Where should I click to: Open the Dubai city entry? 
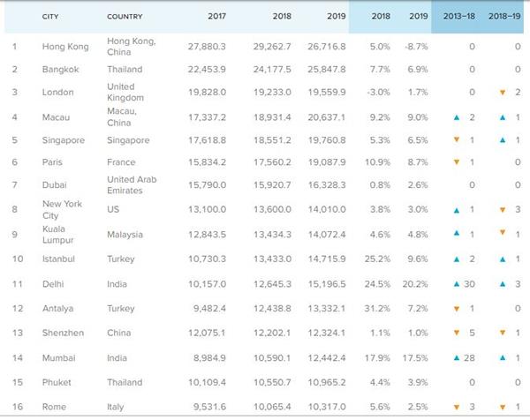[x=55, y=185]
